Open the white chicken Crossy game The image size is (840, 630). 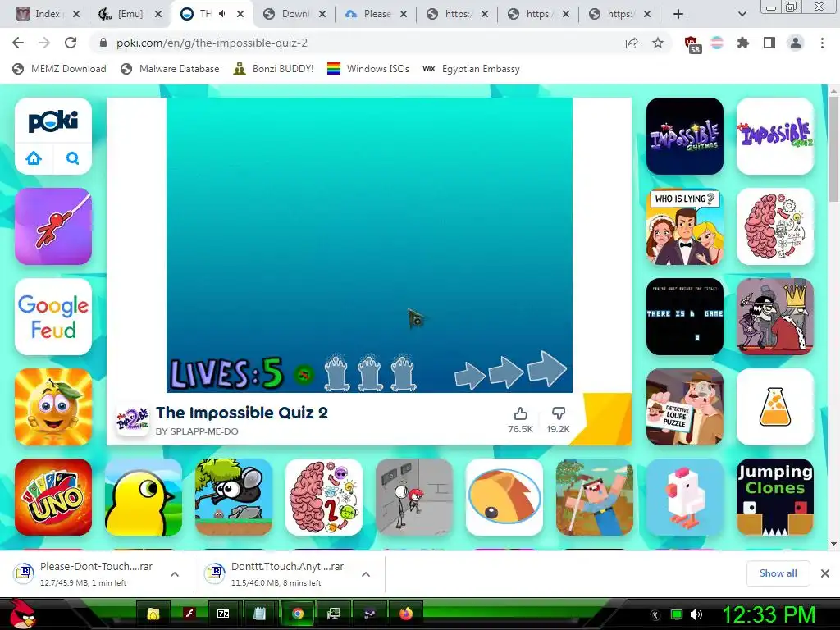pos(685,496)
